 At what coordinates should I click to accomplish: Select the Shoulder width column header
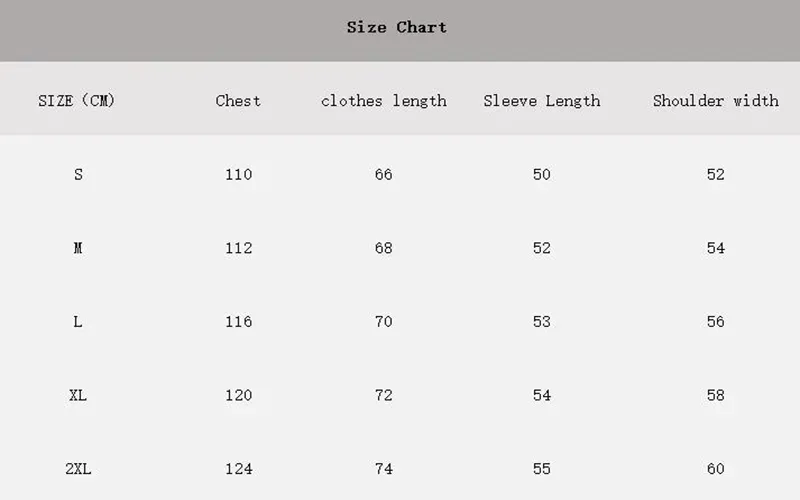point(716,101)
